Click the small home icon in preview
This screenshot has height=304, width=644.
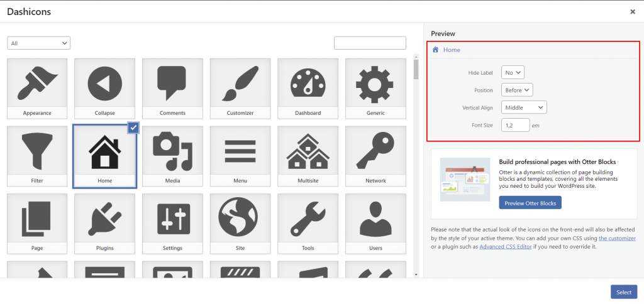point(436,50)
